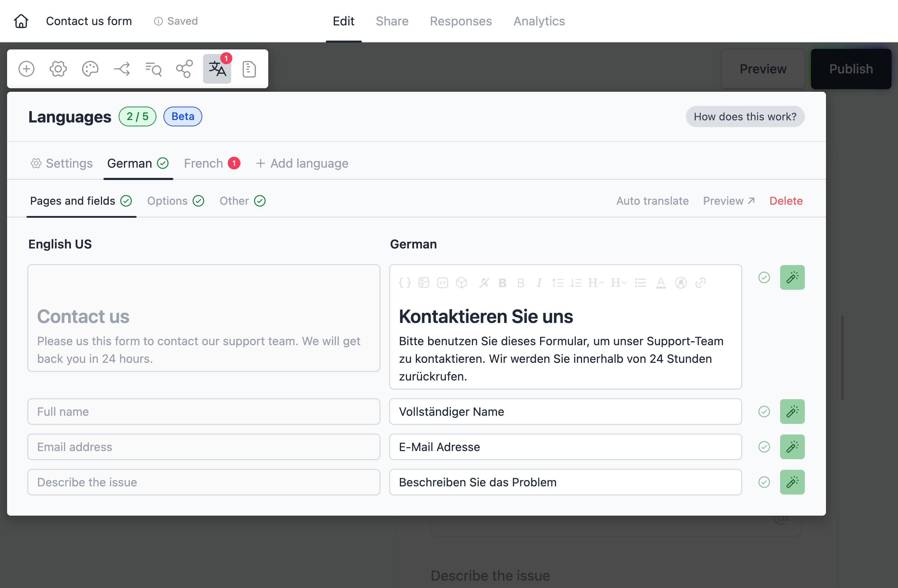Click the bold formatting icon in editor
The width and height of the screenshot is (898, 588).
[x=502, y=282]
